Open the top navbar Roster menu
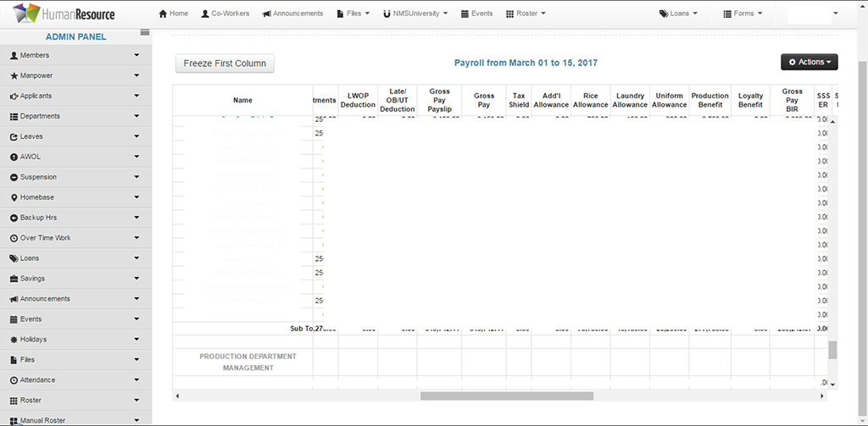868x426 pixels. click(x=526, y=14)
